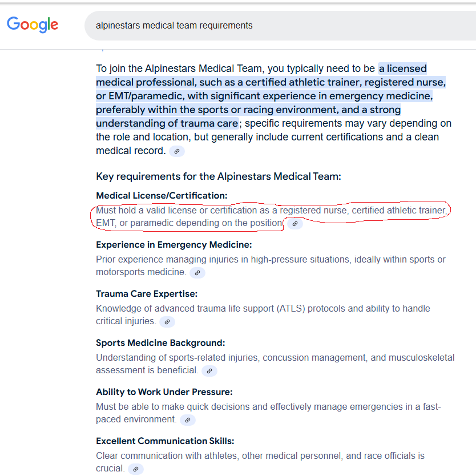The height and width of the screenshot is (476, 476).
Task: Open source link icon for Ability to Work Under Pressure
Action: pyautogui.click(x=187, y=420)
